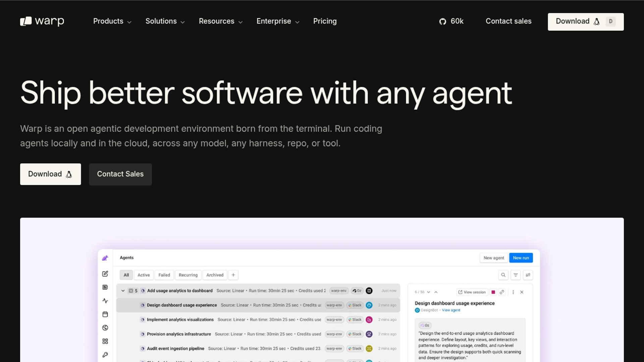
Task: Select the Provision analytics infrastructure row
Action: [x=258, y=334]
